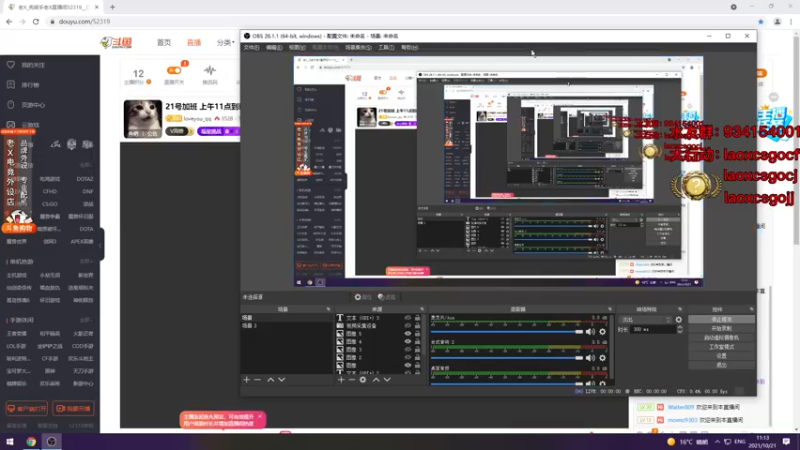This screenshot has height=450, width=800.
Task: Click the 设置 button in OBS Controls
Action: tap(721, 356)
